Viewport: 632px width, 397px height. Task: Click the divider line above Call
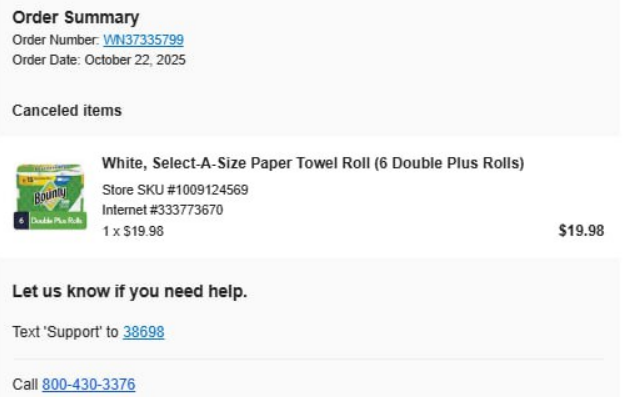(x=309, y=358)
